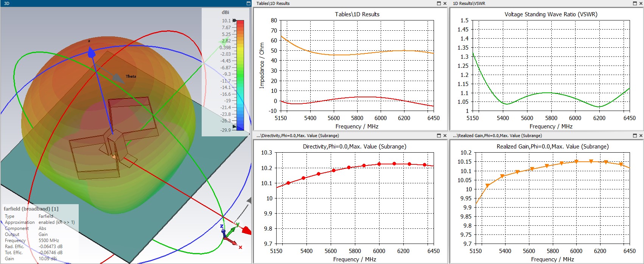Click the Theta label in the 3D view
The image size is (644, 264).
(131, 77)
